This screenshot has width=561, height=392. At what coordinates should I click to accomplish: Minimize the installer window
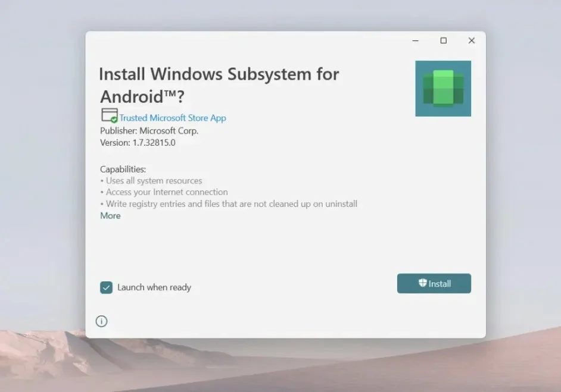[415, 40]
